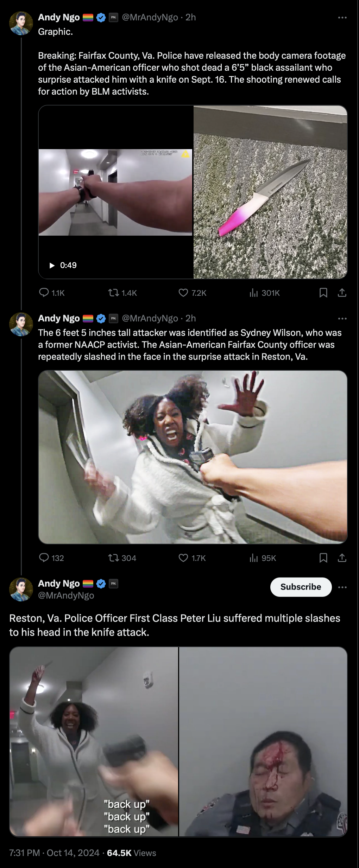
Task: Bookmark the Sydney Wilson tweet
Action: [x=323, y=558]
